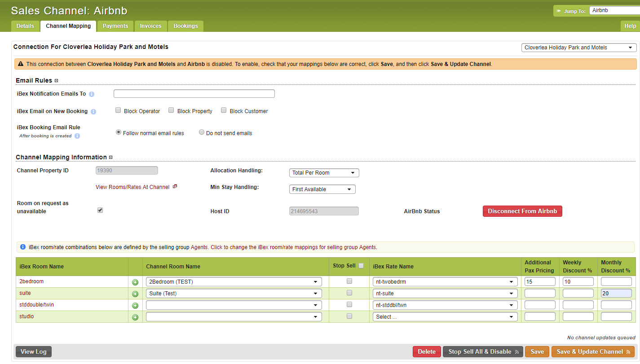Image resolution: width=640 pixels, height=364 pixels.
Task: Open nt-stddbl/twn rate name dropdown
Action: coord(445,305)
